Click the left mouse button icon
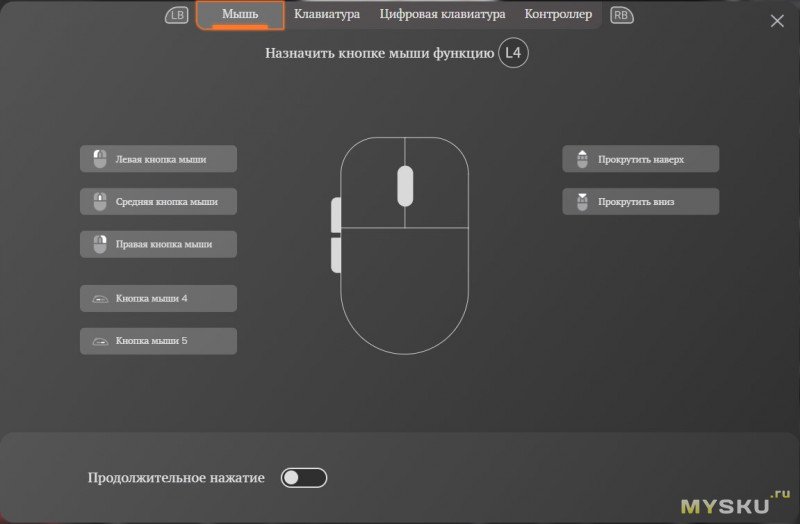800x524 pixels. (x=99, y=159)
